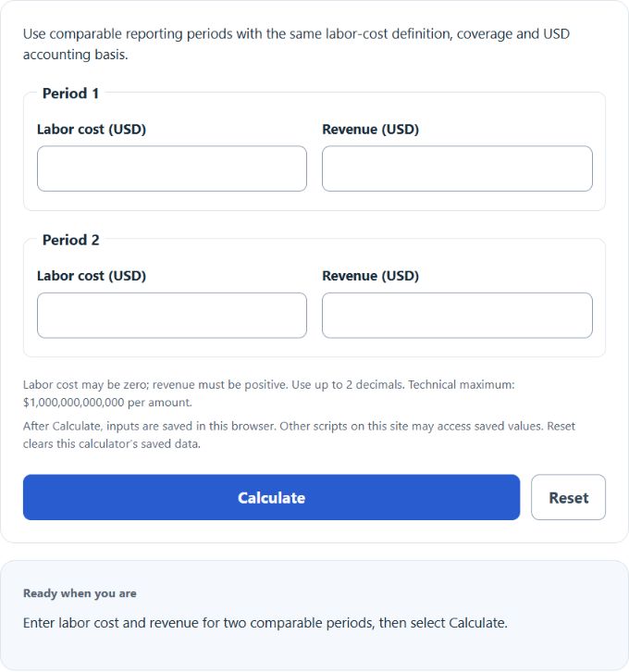This screenshot has width=629, height=672.
Task: Click the 'accounting basis.' line of intro text
Action: coord(75,55)
